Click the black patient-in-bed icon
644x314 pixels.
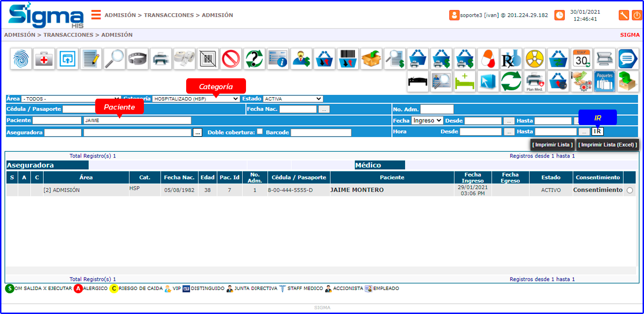(417, 82)
